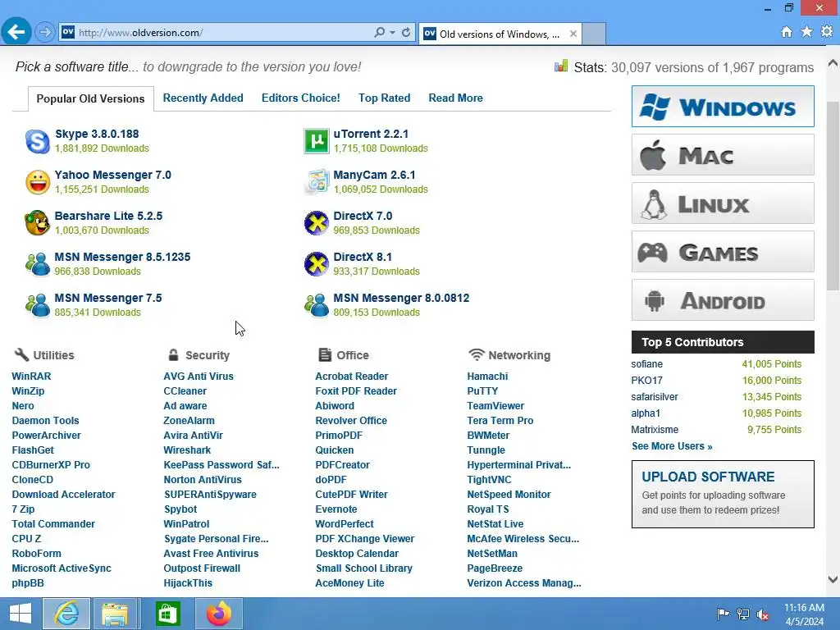Open the Daemon Tools link
The width and height of the screenshot is (840, 630).
(46, 421)
